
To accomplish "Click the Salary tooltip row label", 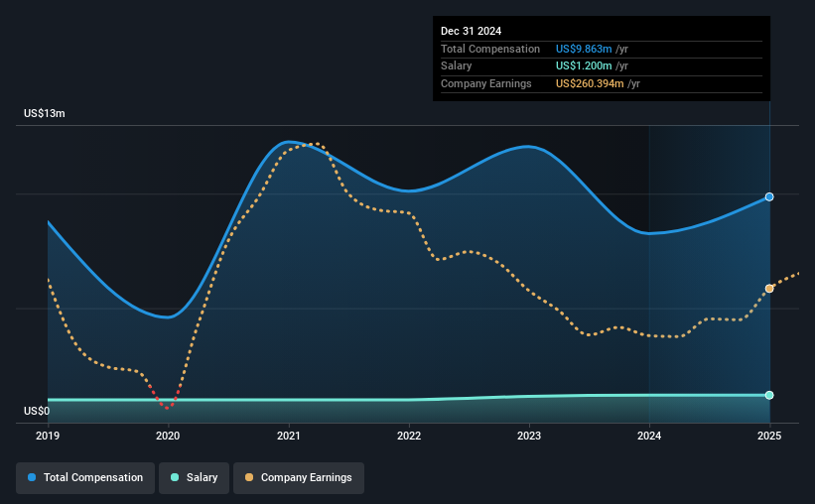I will pos(457,66).
